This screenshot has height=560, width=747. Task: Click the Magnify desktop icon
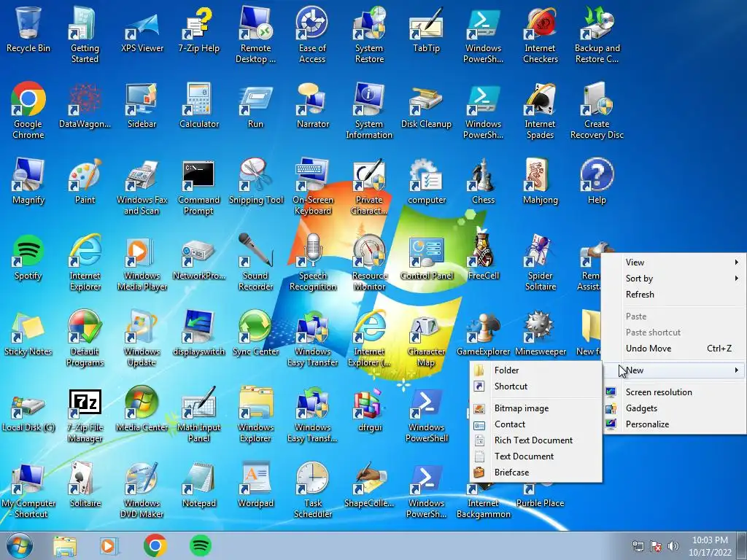pyautogui.click(x=28, y=182)
